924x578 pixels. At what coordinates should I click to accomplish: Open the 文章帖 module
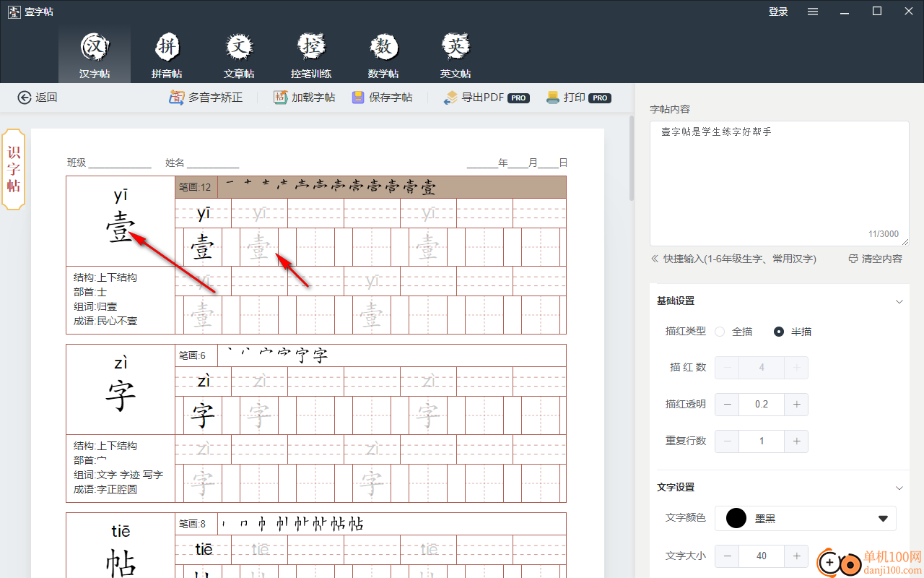tap(239, 55)
